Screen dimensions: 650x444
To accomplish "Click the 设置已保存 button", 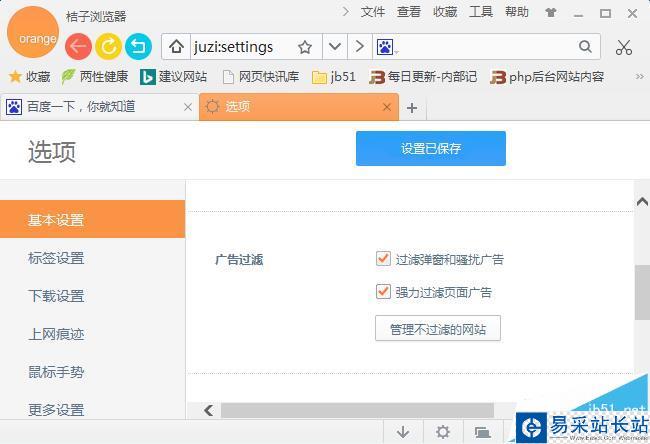I will coord(431,148).
